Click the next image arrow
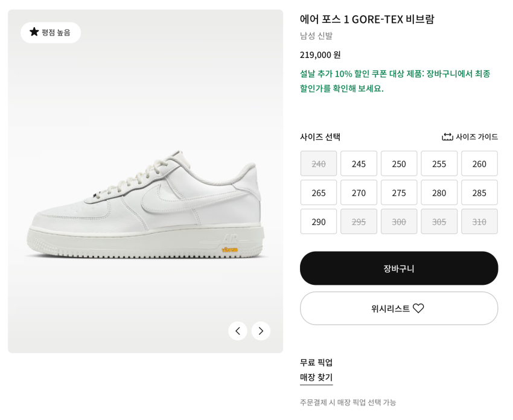The width and height of the screenshot is (513, 420). pos(261,331)
